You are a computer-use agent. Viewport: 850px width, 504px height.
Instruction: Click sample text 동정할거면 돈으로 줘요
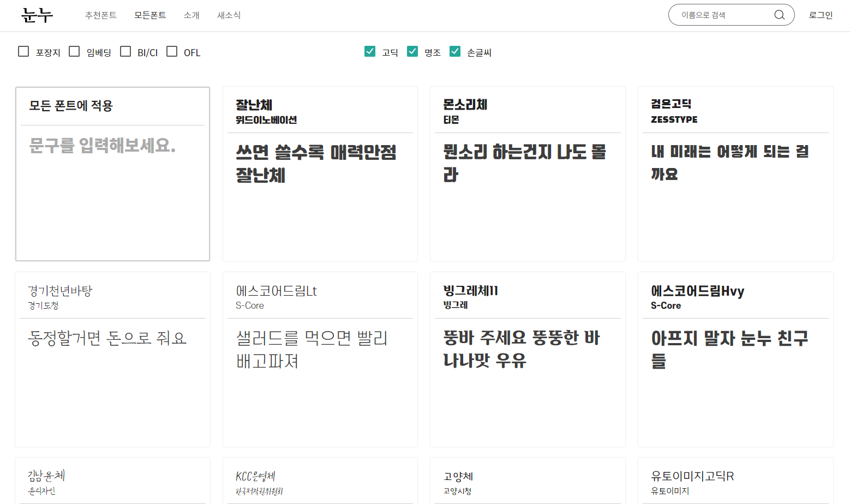tap(107, 338)
